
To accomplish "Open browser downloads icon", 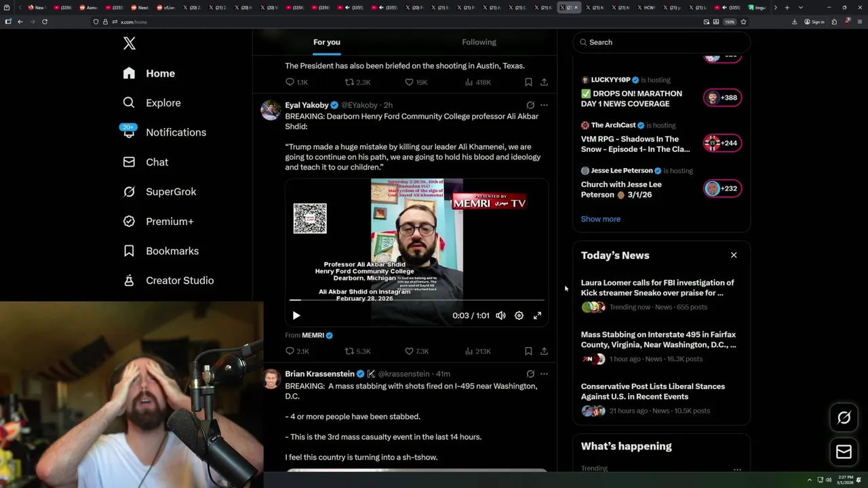I will click(794, 22).
